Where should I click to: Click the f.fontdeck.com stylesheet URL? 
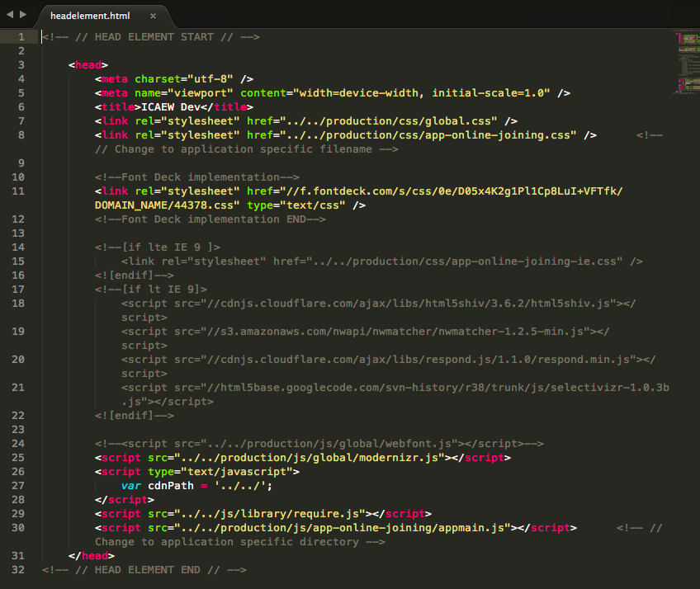coord(452,191)
